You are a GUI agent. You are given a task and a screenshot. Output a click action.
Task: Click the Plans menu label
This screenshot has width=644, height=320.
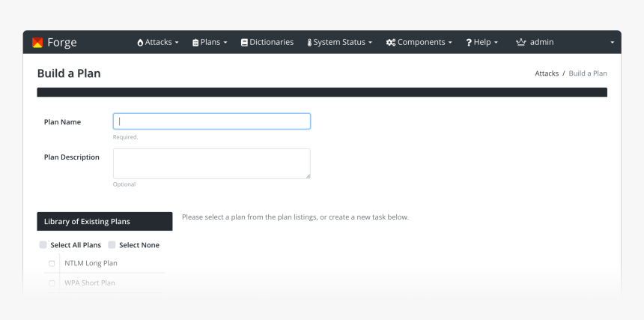pos(210,42)
